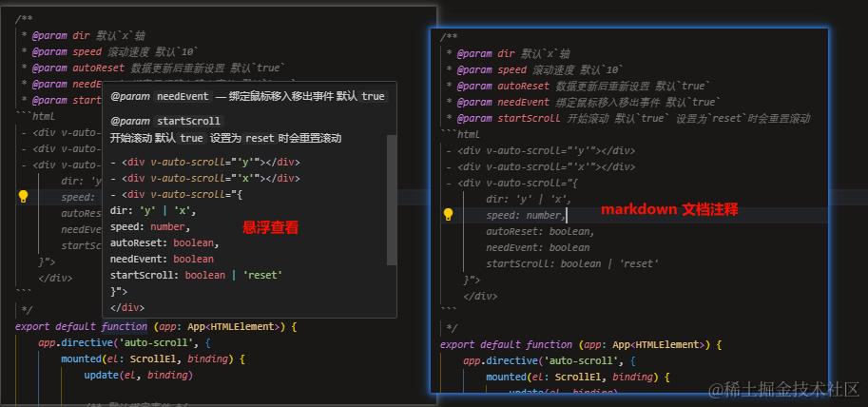The width and height of the screenshot is (868, 407).
Task: Click closing '</div>' line in right editor
Action: [480, 296]
